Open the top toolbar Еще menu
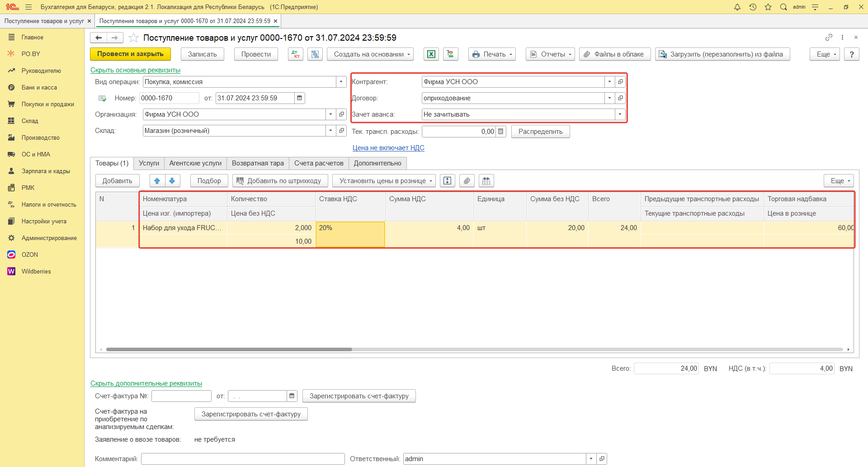868x467 pixels. (x=825, y=54)
